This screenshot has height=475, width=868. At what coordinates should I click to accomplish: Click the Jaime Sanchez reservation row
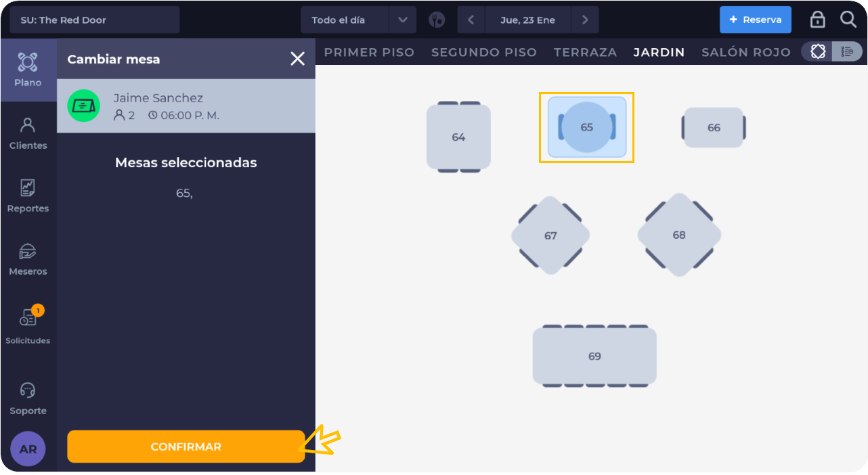[x=186, y=106]
